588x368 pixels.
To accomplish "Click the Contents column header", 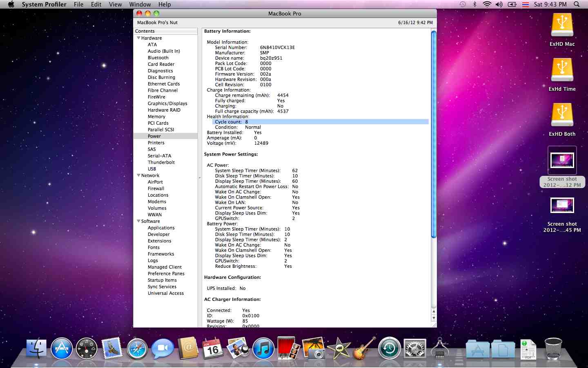I will click(165, 31).
